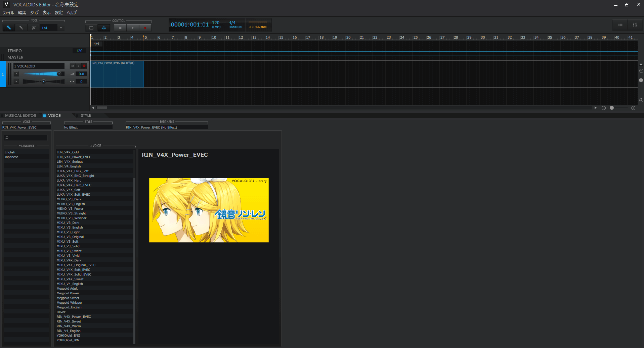Solo the 1 VOCALOID track
Viewport: 644px width, 348px height.
(78, 66)
